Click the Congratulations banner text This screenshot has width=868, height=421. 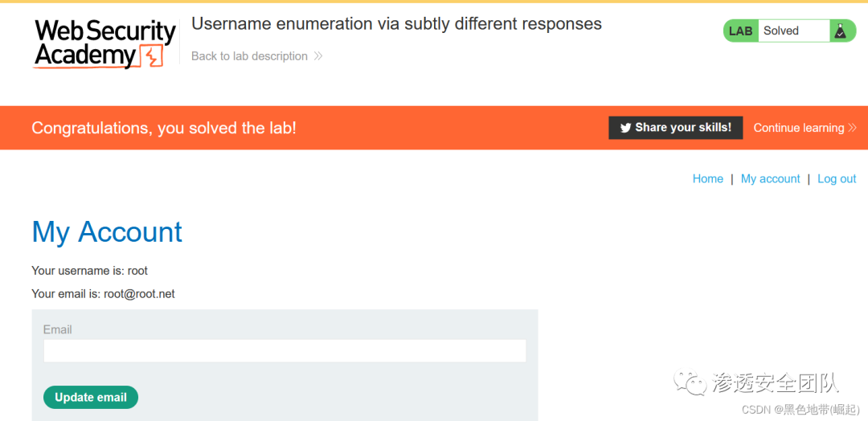164,128
